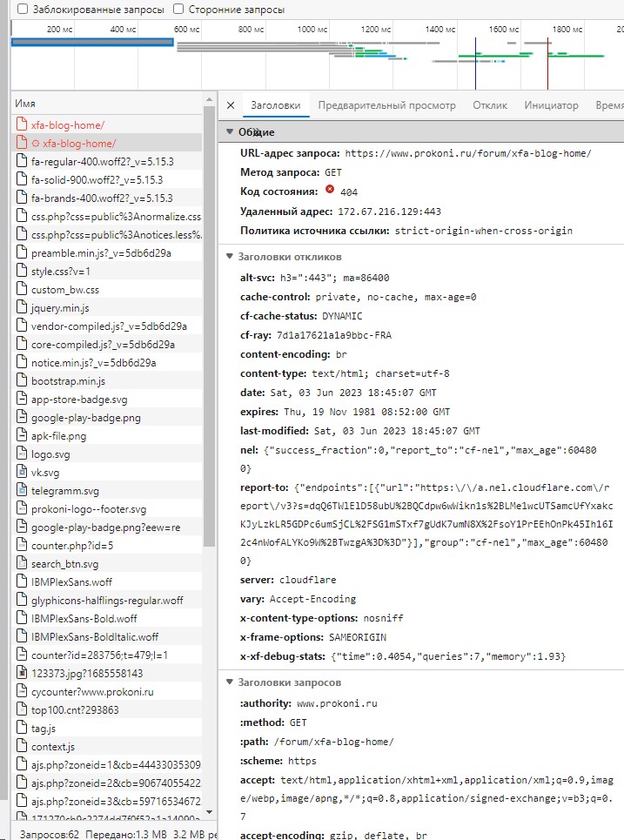Collapse the Заголовки запросов section
624x840 pixels.
click(x=230, y=682)
